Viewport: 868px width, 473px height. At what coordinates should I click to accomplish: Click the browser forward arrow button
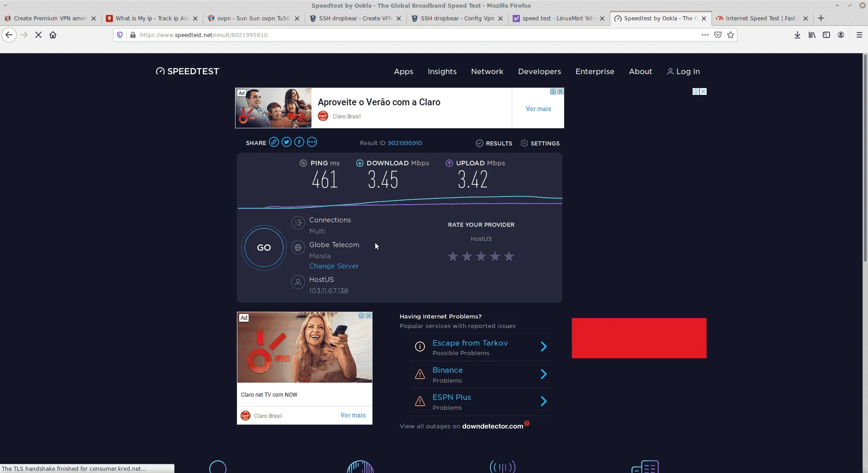(24, 35)
